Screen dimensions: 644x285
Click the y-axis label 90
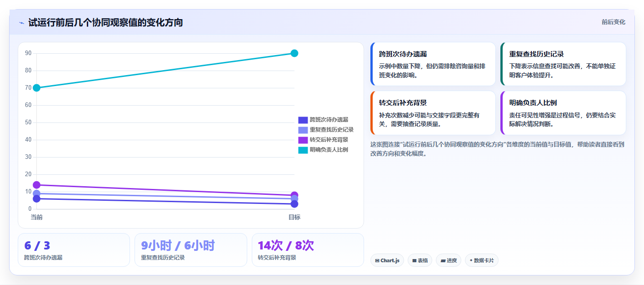click(28, 53)
